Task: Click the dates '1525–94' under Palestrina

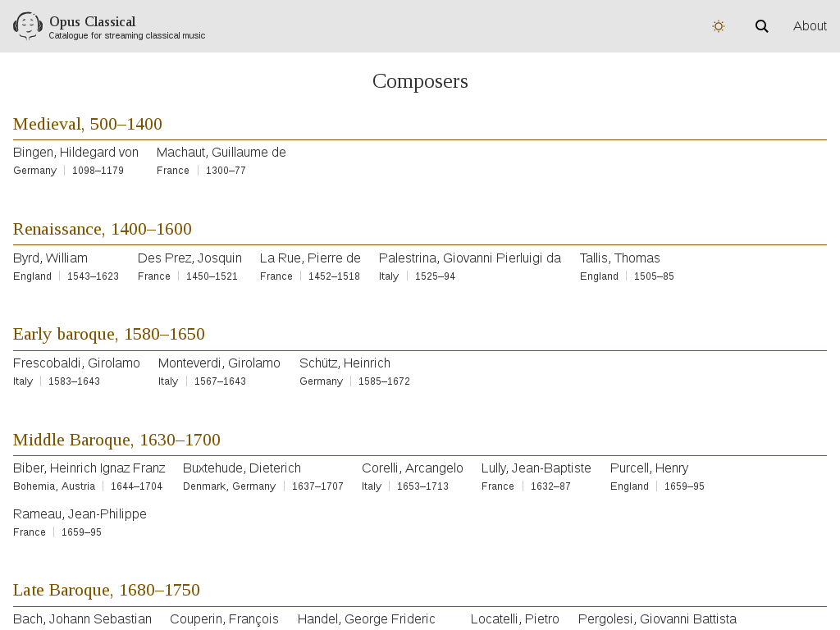Action: coord(435,276)
